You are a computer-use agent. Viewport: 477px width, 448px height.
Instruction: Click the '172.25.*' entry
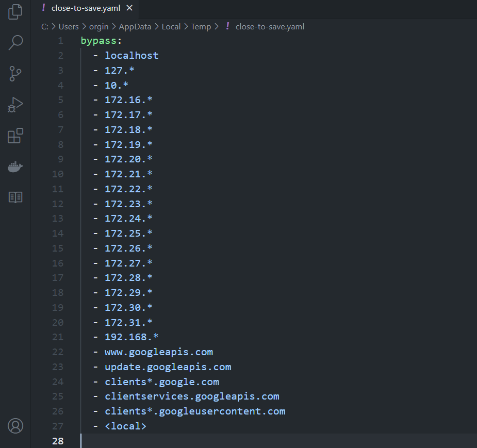tap(128, 234)
